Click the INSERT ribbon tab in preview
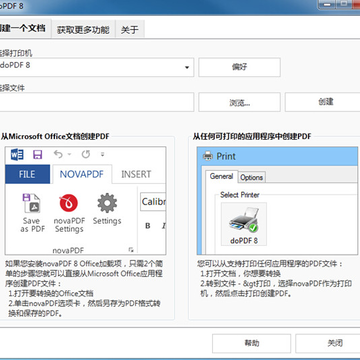Screen dimensions: 360x360 pyautogui.click(x=136, y=174)
